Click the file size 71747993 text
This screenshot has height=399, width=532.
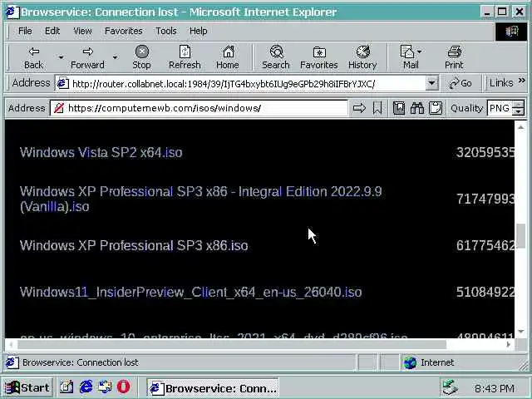pyautogui.click(x=485, y=199)
